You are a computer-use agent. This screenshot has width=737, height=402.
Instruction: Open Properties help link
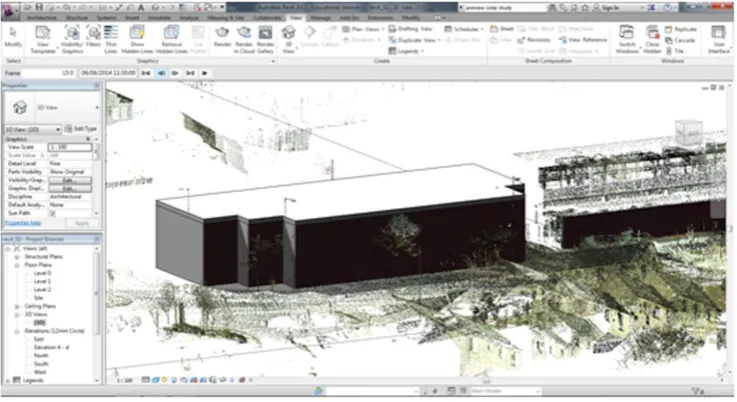[23, 223]
